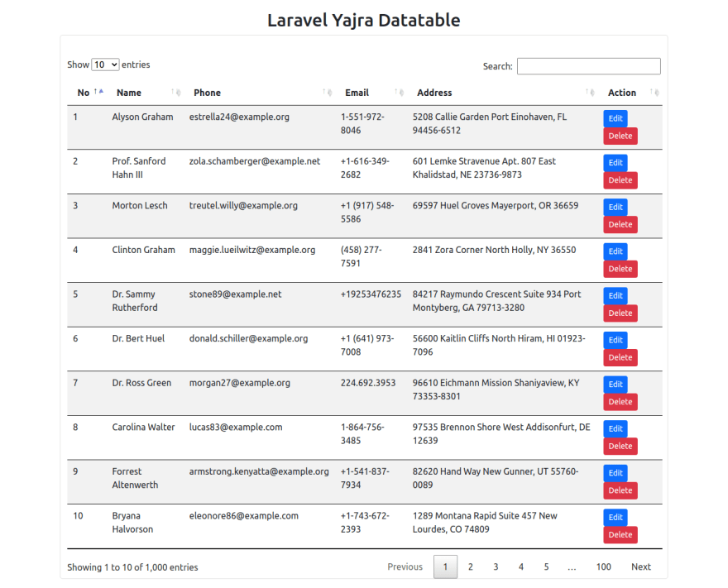Click the Laravel Yajra Datatable heading
The width and height of the screenshot is (728, 588).
363,20
